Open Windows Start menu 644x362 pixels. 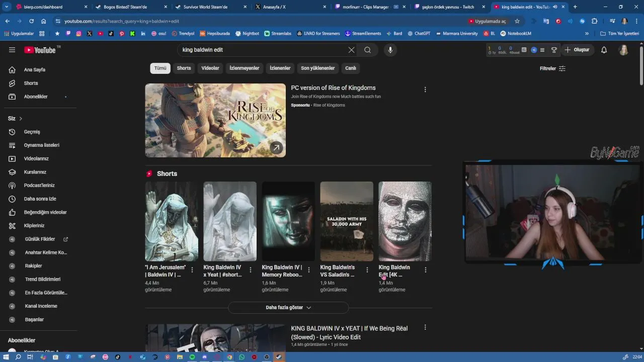[7, 357]
